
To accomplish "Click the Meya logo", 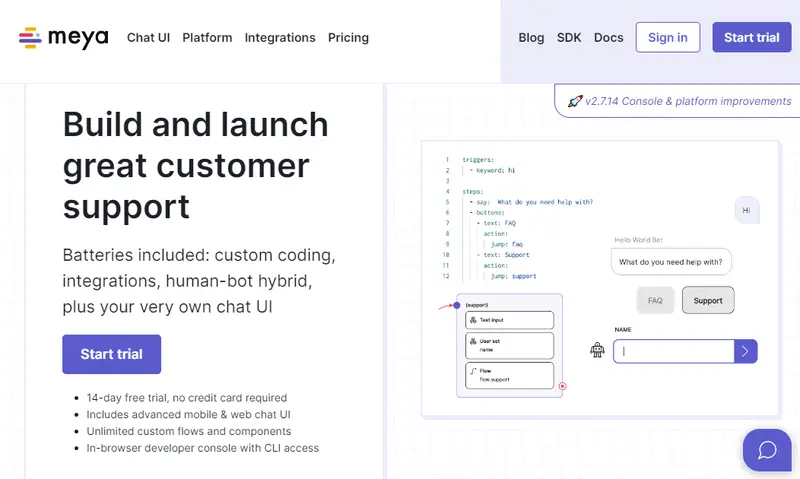I will click(x=64, y=38).
